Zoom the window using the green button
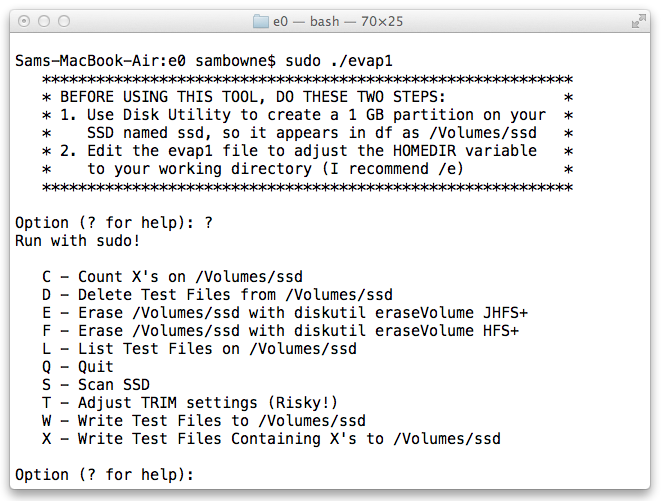Screen dimensions: 663x501 tap(64, 20)
